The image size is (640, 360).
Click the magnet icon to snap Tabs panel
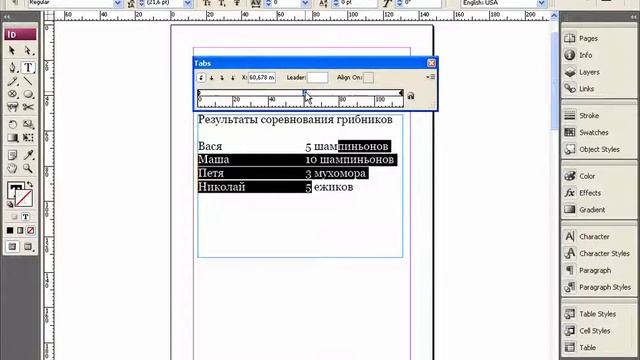(411, 96)
